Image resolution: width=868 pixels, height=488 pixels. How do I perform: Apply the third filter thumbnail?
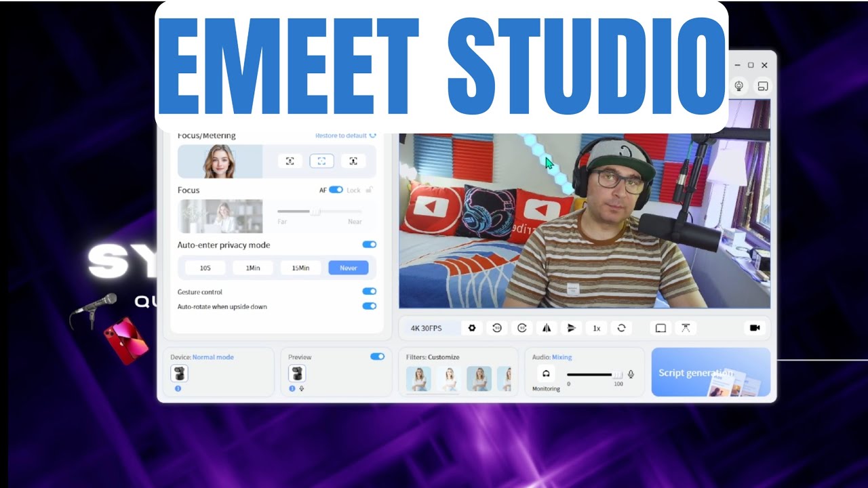pos(479,379)
